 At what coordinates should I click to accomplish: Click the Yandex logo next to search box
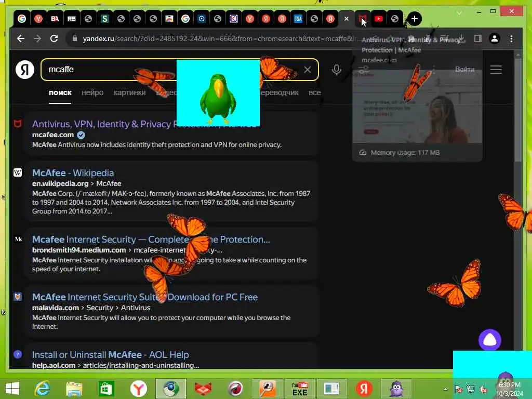(25, 70)
